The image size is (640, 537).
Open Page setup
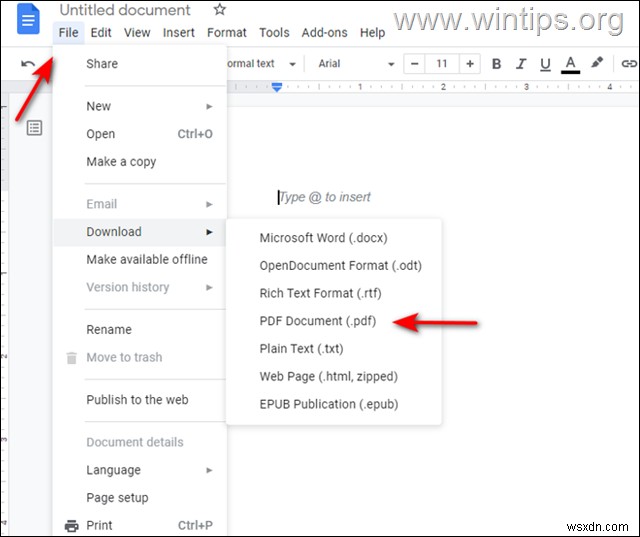pos(140,498)
